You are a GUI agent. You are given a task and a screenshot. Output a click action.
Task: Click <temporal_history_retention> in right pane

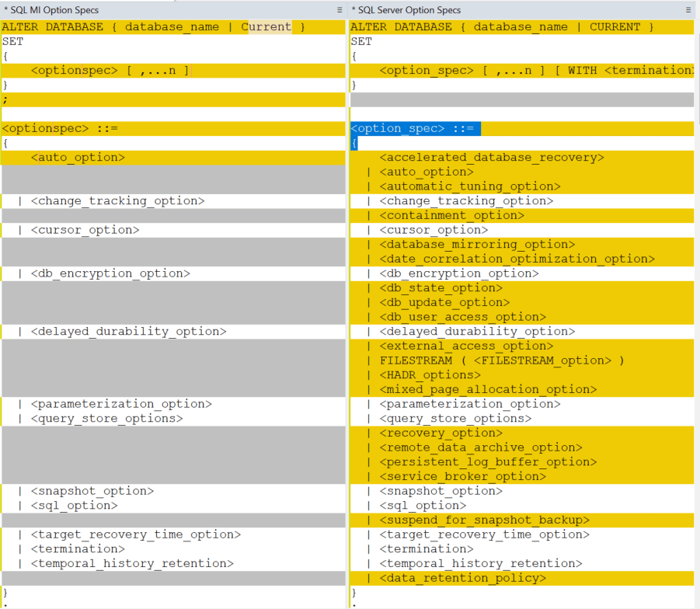coord(481,564)
